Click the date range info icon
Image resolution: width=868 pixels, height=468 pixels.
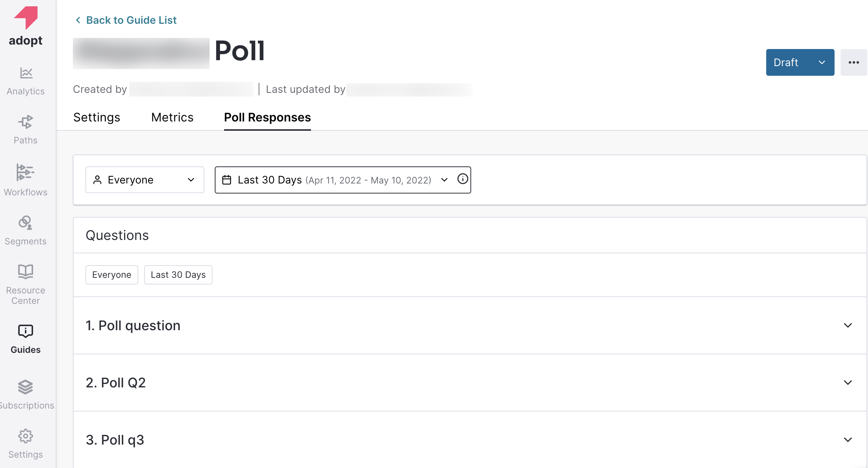pos(463,179)
